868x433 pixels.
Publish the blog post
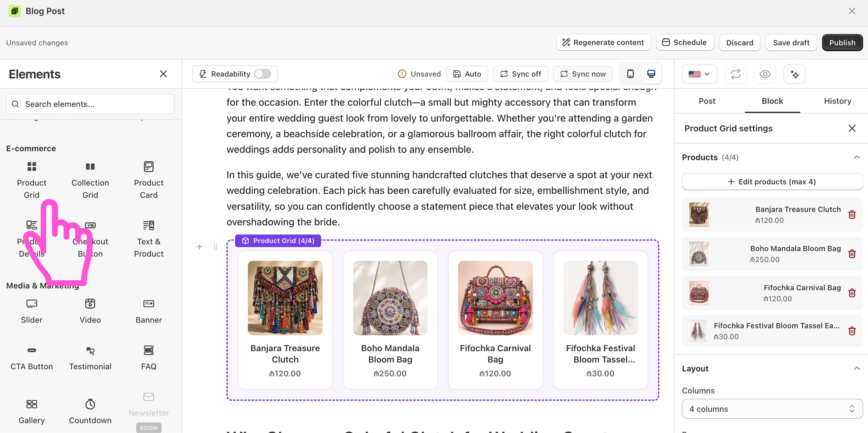842,42
